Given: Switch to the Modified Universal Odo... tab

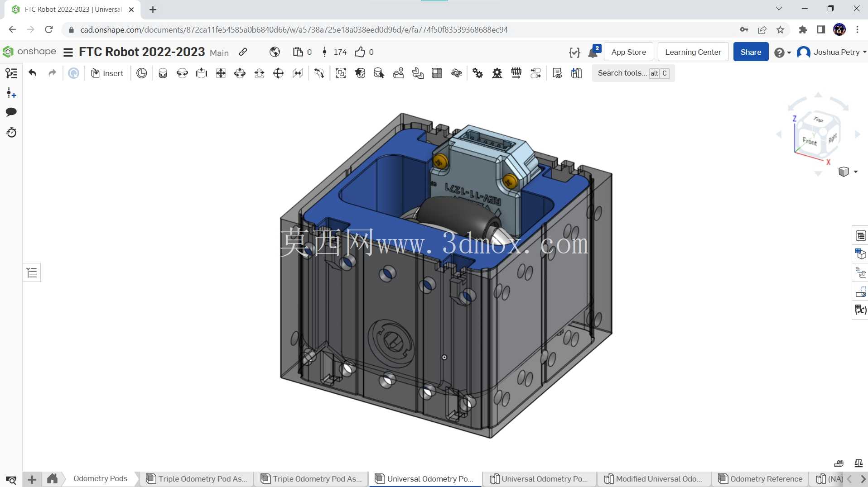Looking at the screenshot, I should [653, 479].
